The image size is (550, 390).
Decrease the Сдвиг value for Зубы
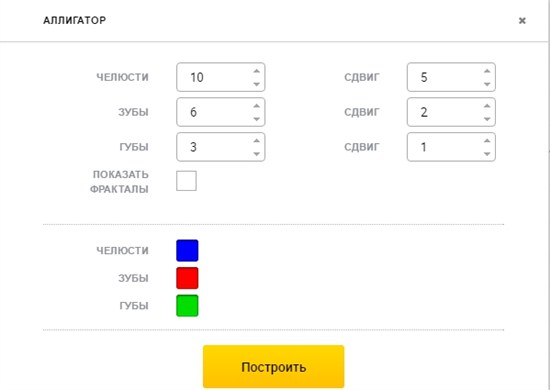tap(487, 119)
